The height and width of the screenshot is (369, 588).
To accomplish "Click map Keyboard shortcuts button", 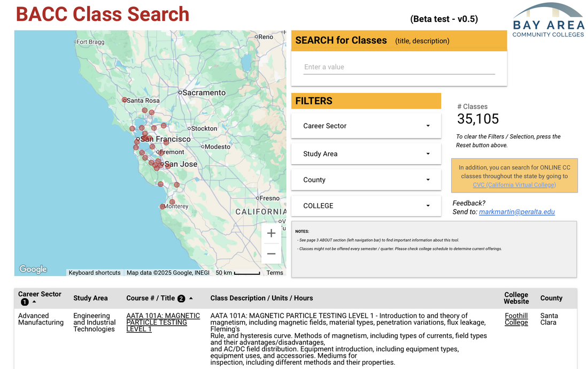I will pyautogui.click(x=95, y=273).
